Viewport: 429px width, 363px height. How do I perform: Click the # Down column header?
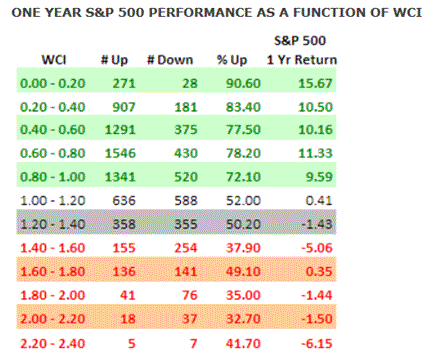point(170,60)
